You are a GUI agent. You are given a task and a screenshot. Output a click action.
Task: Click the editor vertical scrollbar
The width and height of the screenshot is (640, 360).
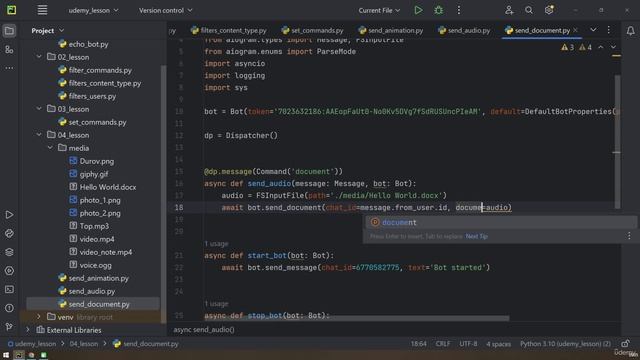[x=617, y=141]
